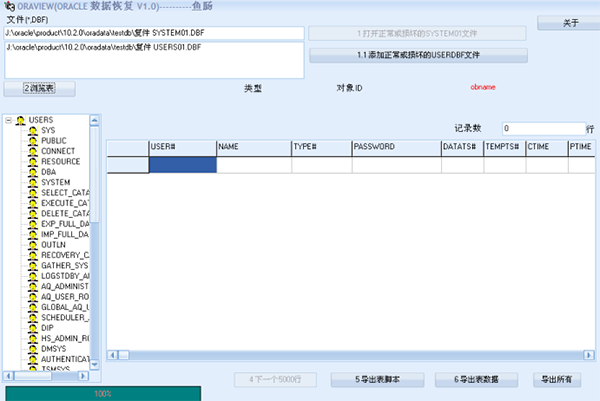Click the DELETE_CATA user icon
Viewport: 600px width, 401px height.
[x=33, y=214]
